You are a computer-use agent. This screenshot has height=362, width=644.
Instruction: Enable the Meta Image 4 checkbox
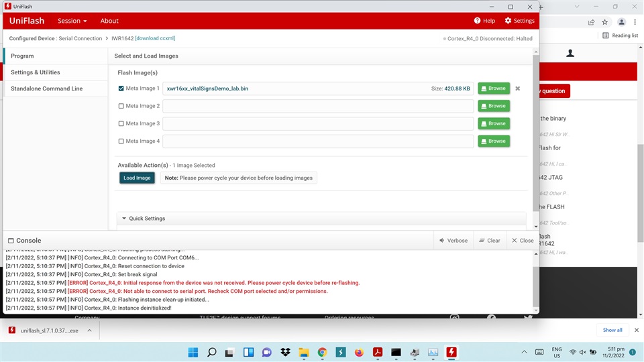pos(121,141)
